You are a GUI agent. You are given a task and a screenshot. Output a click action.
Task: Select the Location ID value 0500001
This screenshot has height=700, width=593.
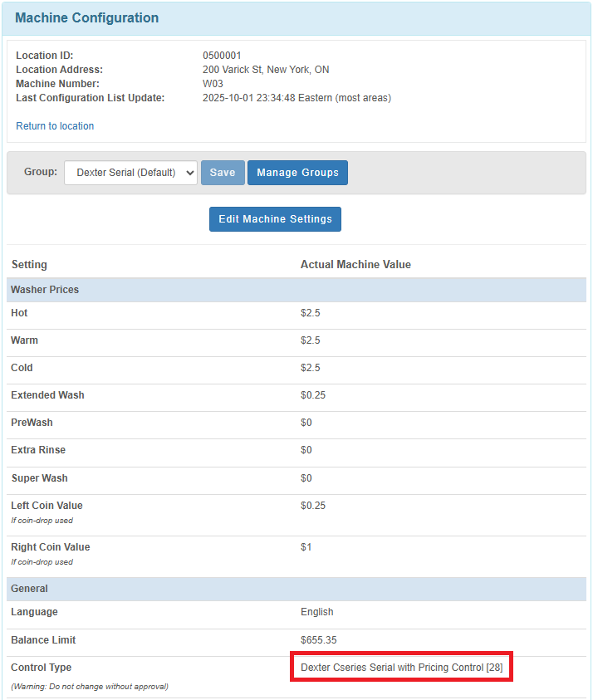click(222, 56)
